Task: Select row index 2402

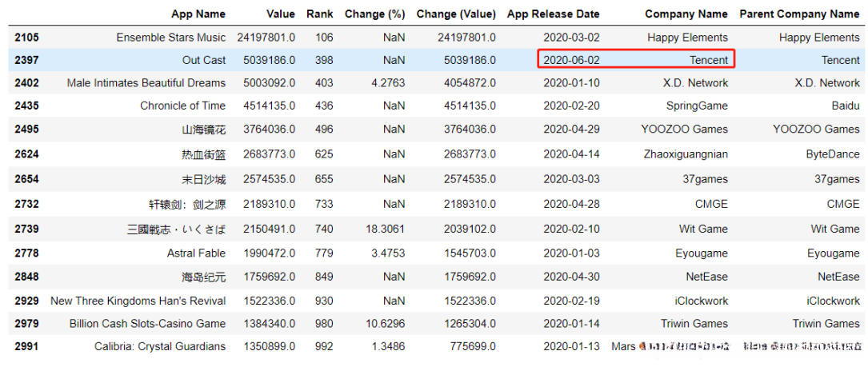Action: click(x=26, y=83)
